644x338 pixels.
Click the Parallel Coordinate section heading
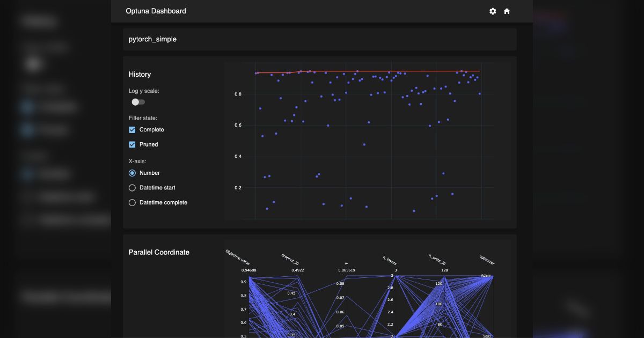pyautogui.click(x=159, y=252)
